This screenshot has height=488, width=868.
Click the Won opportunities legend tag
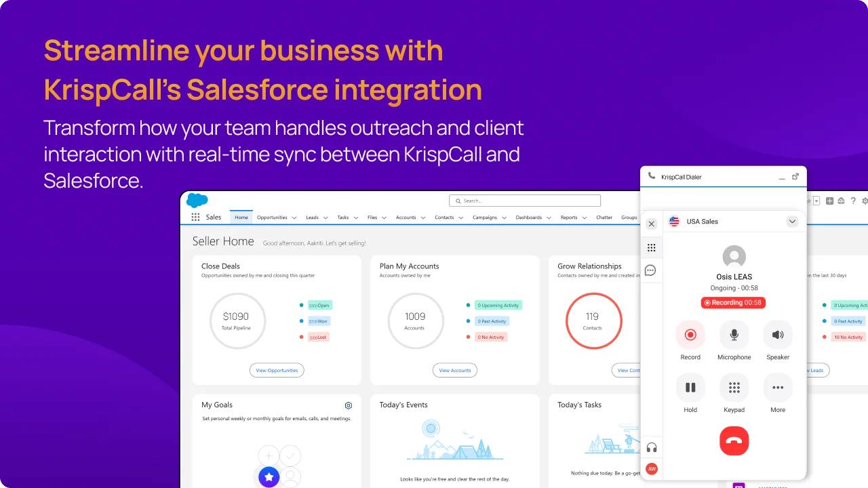coord(319,321)
